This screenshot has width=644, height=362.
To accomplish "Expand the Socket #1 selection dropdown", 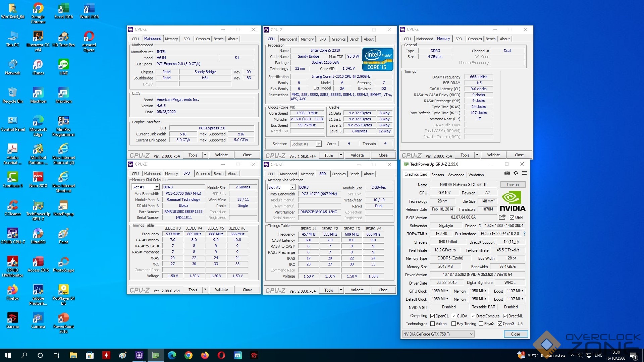I will pyautogui.click(x=318, y=144).
